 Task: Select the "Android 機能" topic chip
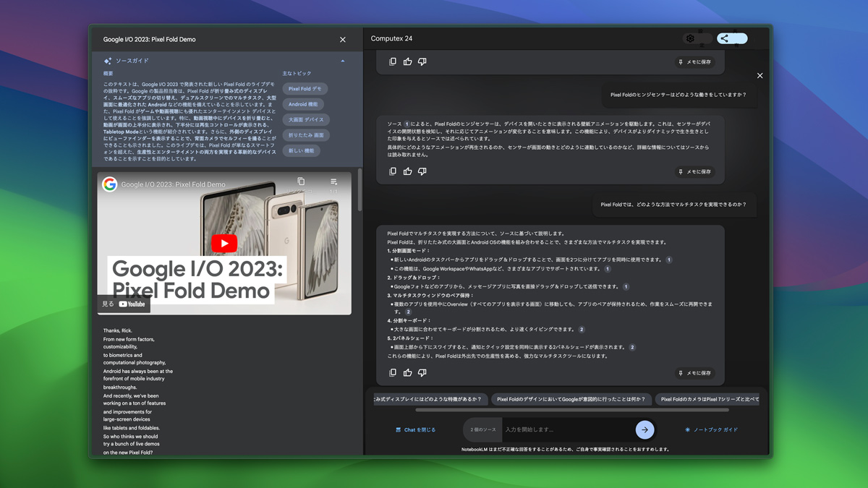coord(303,104)
